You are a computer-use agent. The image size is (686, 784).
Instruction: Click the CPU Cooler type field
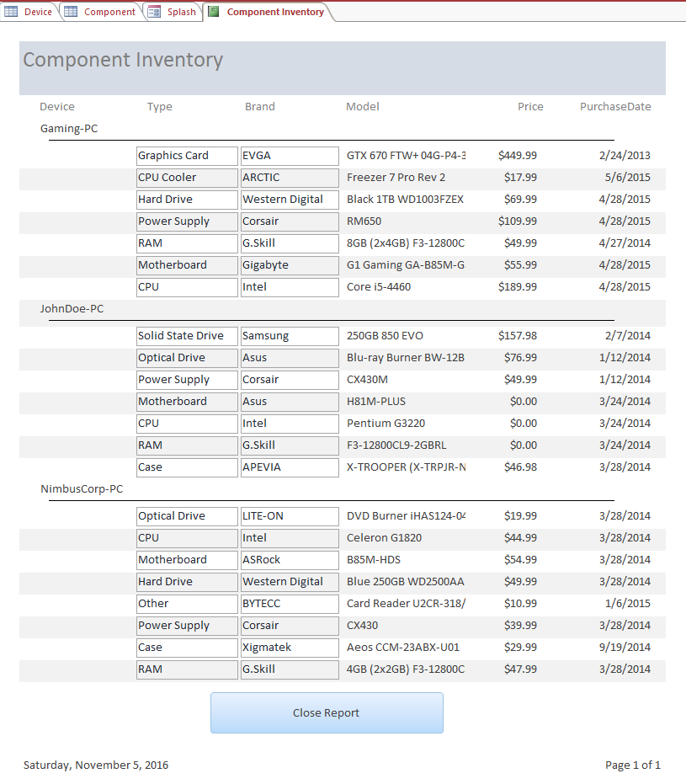coord(187,178)
